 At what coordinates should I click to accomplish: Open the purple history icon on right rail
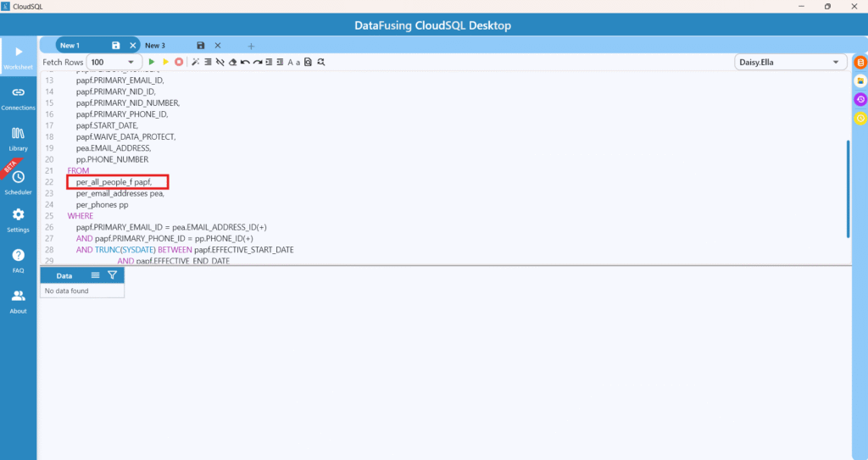860,99
